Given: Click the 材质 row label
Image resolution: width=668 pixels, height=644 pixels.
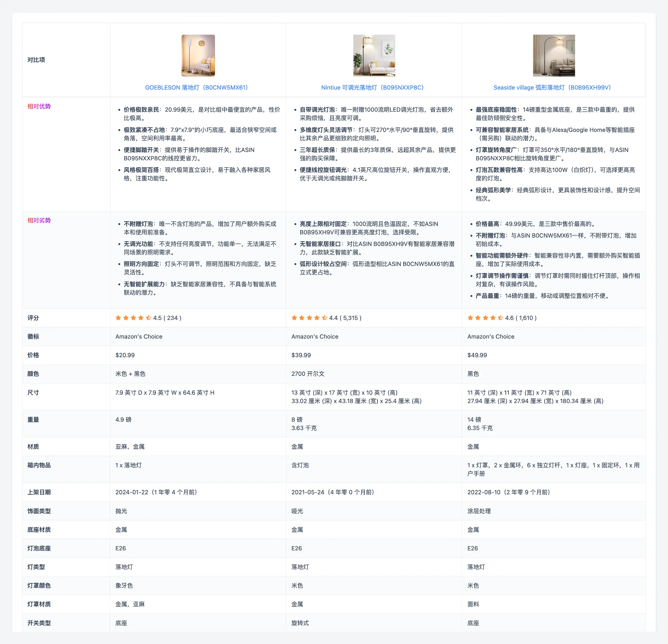Looking at the screenshot, I should tap(33, 446).
